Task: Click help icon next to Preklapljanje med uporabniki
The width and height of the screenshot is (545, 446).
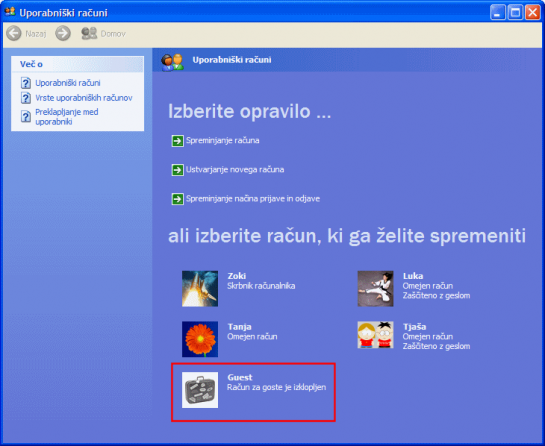Action: pyautogui.click(x=26, y=116)
